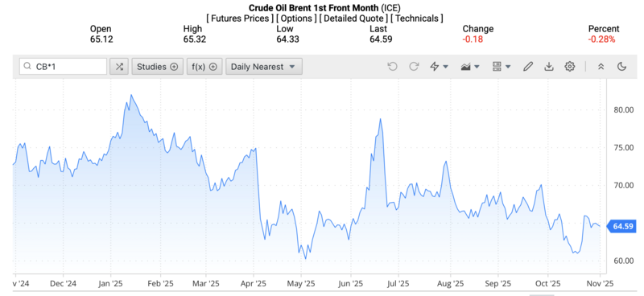Click the shuffle compare symbols icon
This screenshot has width=644, height=296.
tap(119, 67)
